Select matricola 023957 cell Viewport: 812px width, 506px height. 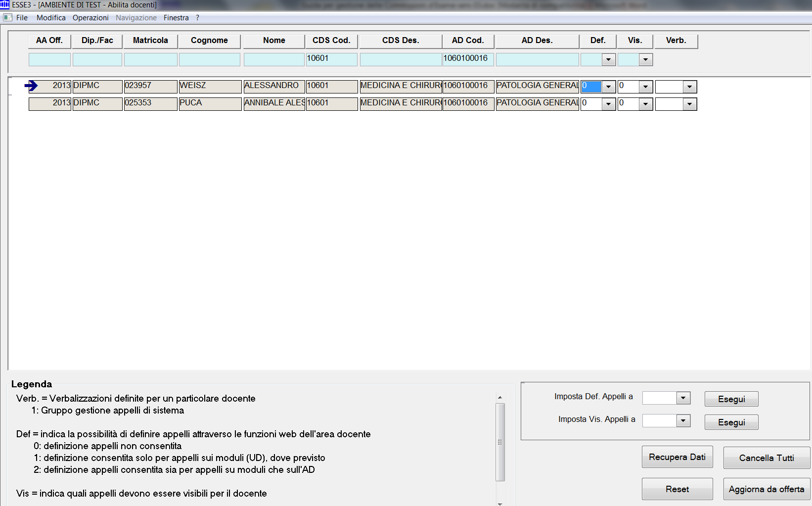[x=150, y=87]
